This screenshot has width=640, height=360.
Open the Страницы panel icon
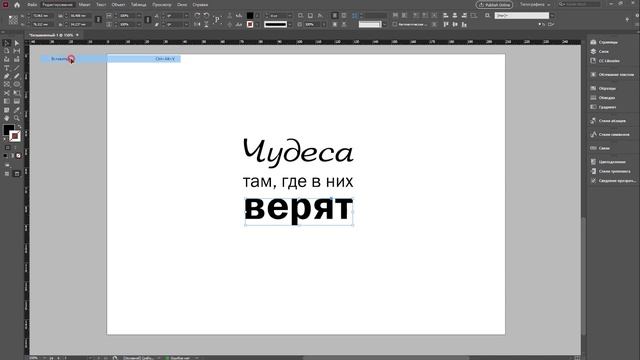tap(593, 42)
